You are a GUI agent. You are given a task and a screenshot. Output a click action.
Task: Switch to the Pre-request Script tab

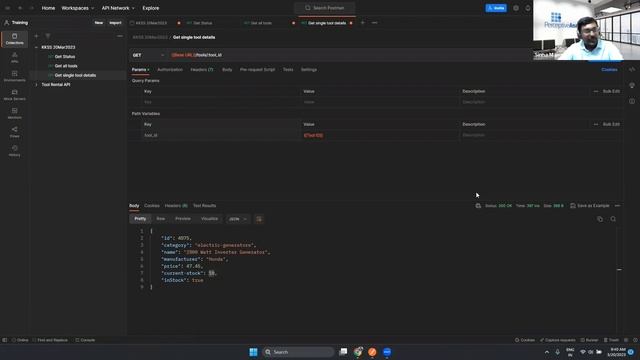257,70
